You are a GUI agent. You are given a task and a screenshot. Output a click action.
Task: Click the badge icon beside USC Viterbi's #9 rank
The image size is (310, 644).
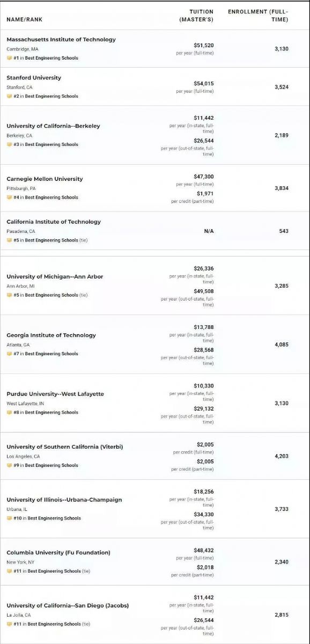9,465
